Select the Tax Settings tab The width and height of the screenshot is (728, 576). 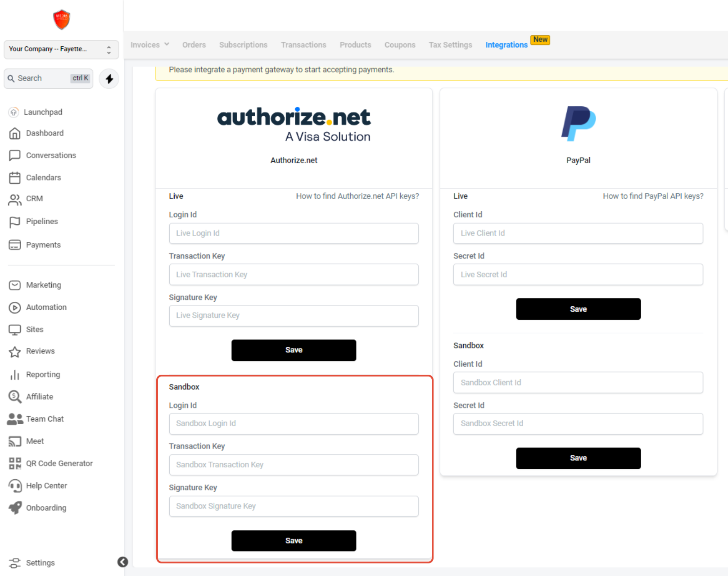point(450,45)
